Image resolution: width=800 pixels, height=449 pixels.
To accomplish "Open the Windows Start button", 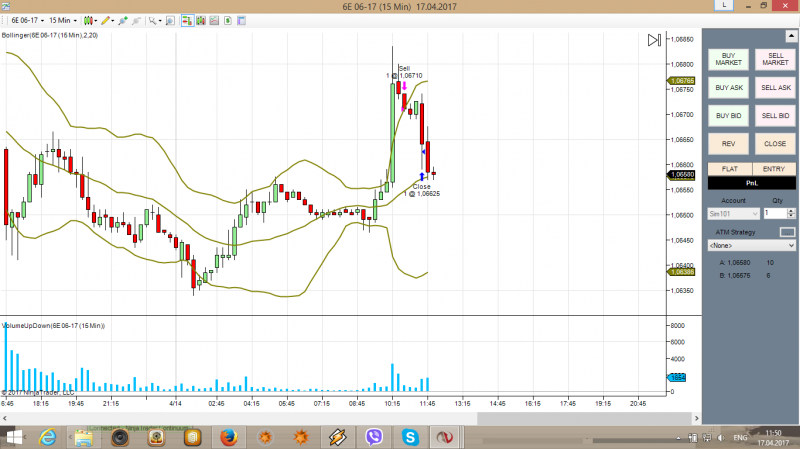I will [14, 437].
